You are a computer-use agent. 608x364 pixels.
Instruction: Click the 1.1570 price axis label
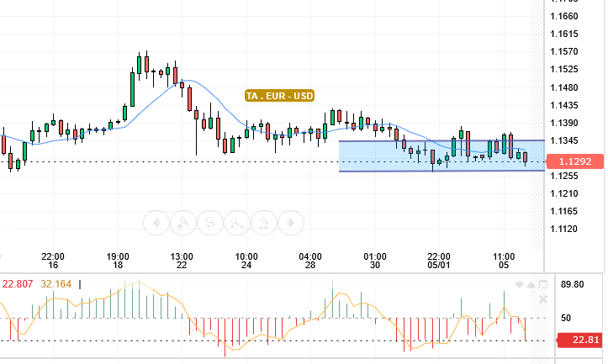pyautogui.click(x=564, y=51)
